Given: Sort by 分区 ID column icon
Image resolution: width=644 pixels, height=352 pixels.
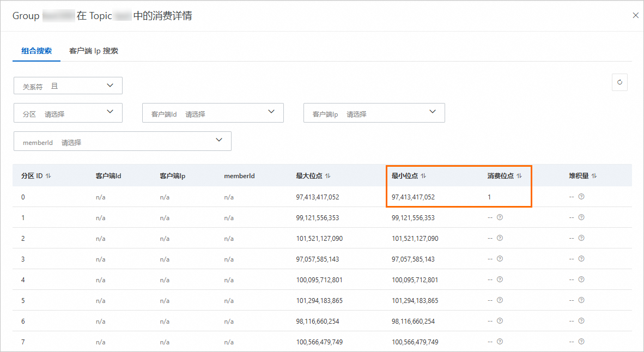Looking at the screenshot, I should pyautogui.click(x=48, y=176).
